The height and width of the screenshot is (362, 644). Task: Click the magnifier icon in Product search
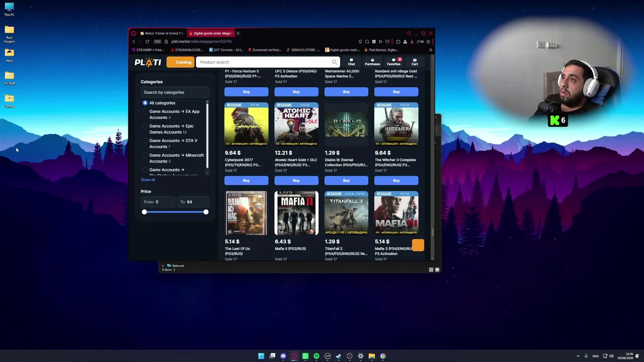click(x=334, y=62)
